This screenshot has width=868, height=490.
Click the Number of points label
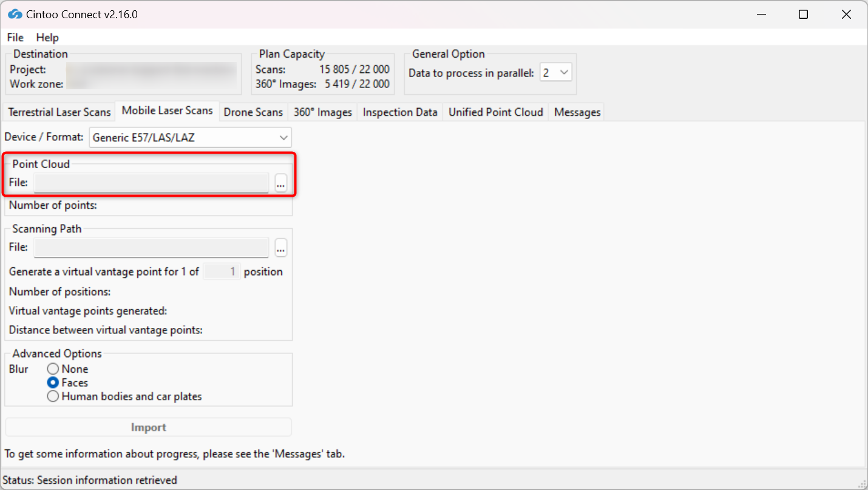tap(53, 205)
